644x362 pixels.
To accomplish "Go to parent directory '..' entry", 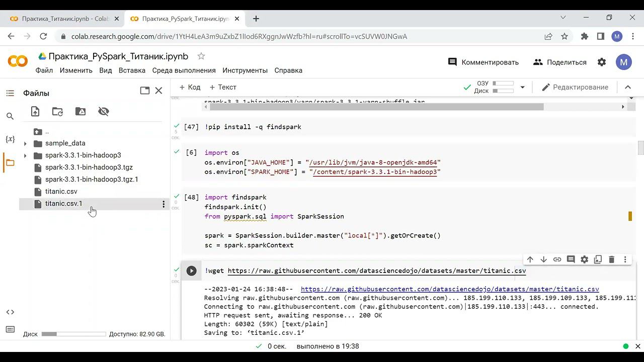I will click(x=47, y=132).
